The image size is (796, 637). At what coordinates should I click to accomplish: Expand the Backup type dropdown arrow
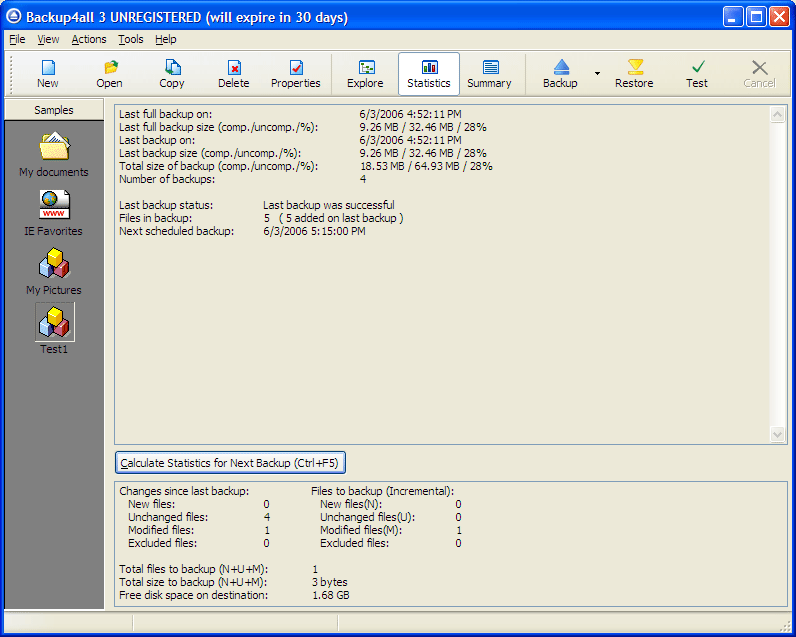pos(598,74)
